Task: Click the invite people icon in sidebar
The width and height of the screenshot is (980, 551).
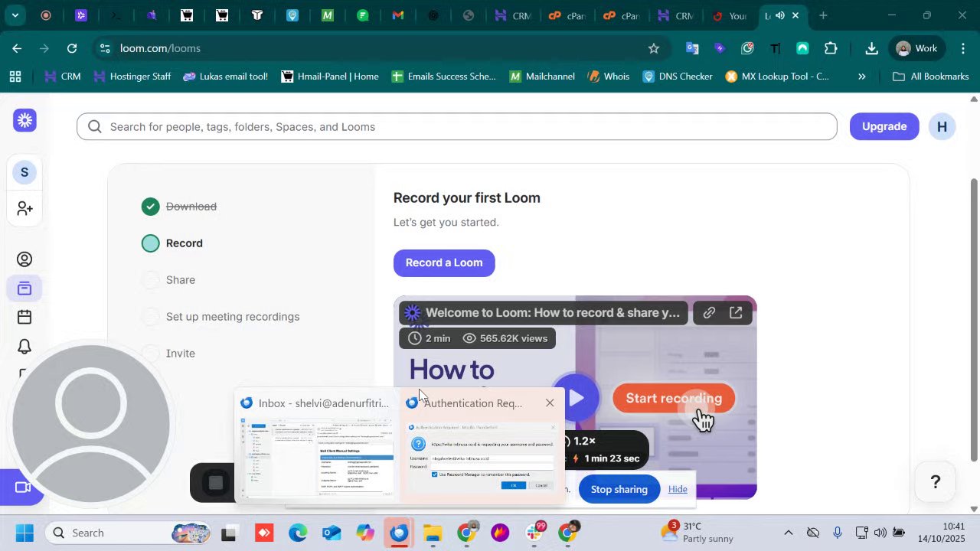Action: coord(24,208)
